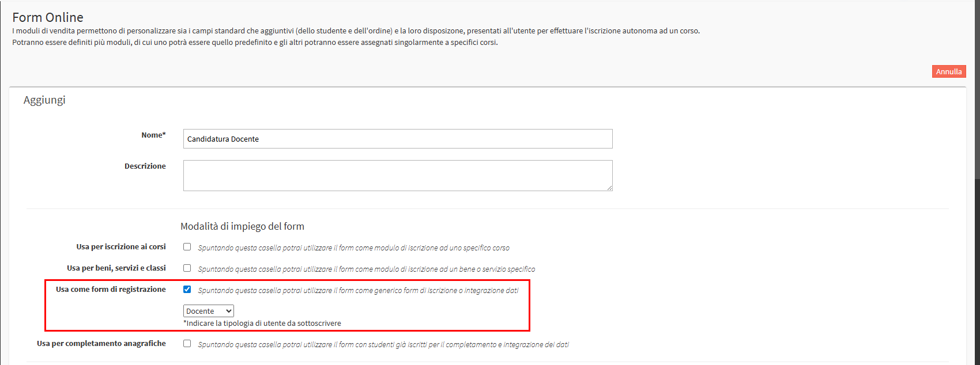Click the Descrizione text area resize handle
Viewport: 980px width, 365px height.
609,188
